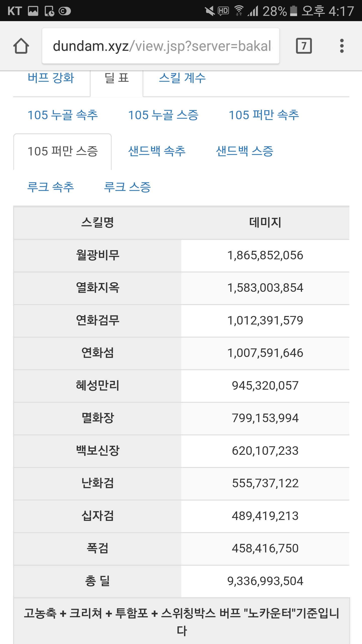Tap the browser home icon
The height and width of the screenshot is (644, 362).
click(21, 46)
